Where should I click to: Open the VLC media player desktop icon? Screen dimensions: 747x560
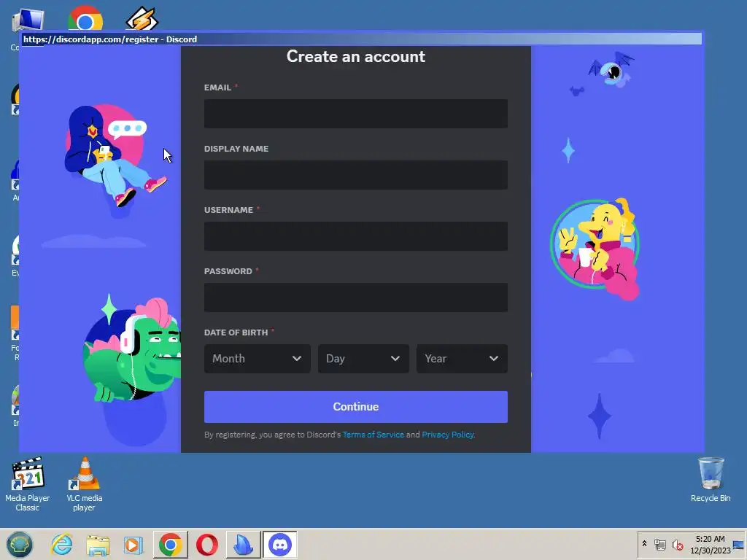(85, 484)
